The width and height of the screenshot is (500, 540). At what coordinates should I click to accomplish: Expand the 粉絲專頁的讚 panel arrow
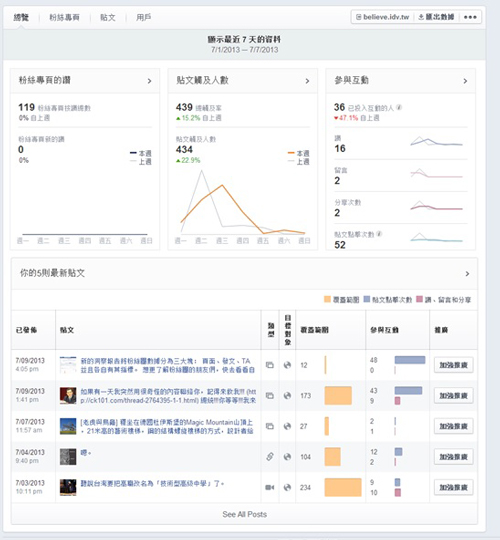click(149, 81)
